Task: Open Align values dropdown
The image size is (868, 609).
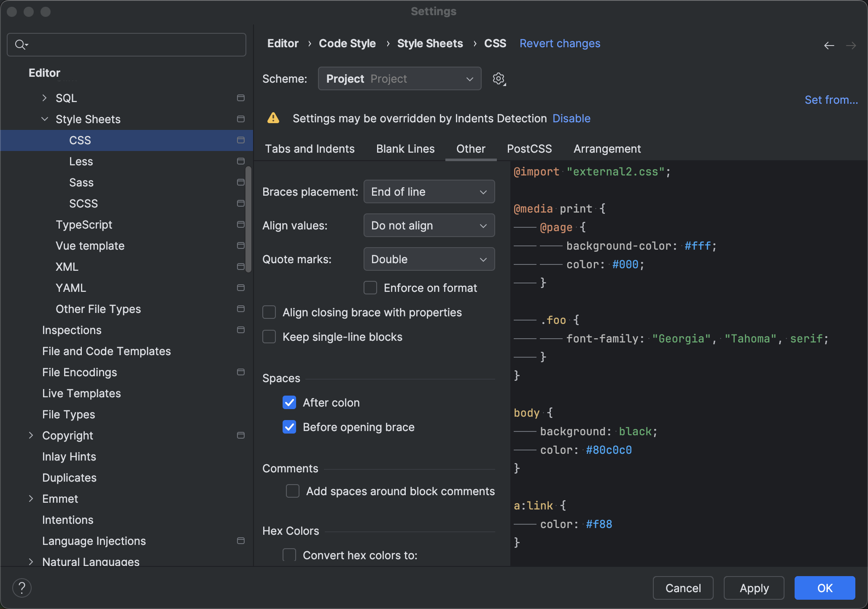Action: [x=429, y=225]
